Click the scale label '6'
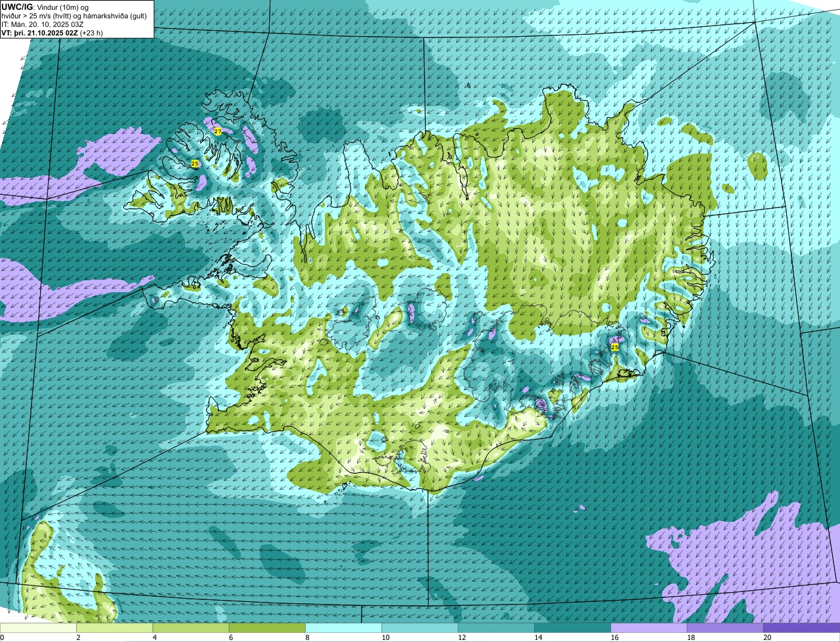This screenshot has height=642, width=840. point(230,637)
